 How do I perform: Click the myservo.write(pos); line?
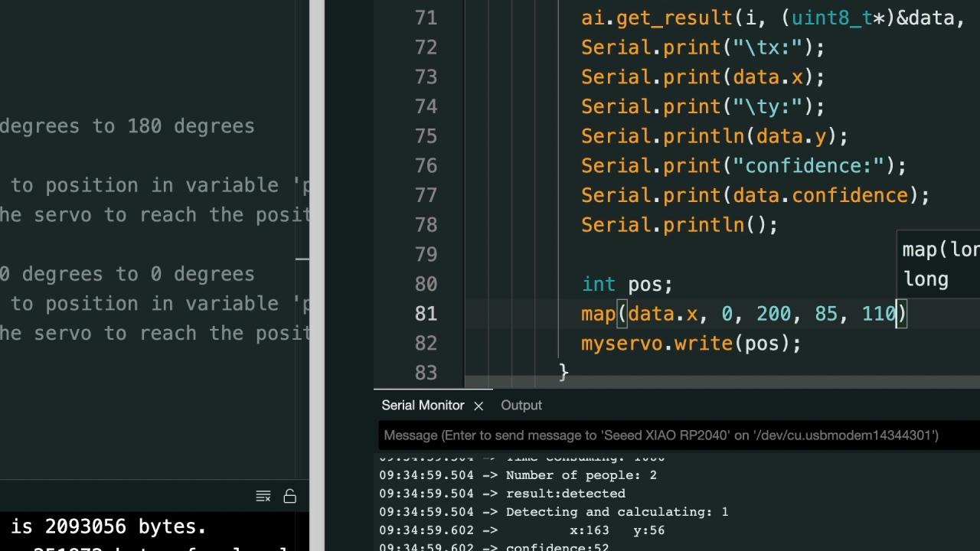click(x=691, y=344)
